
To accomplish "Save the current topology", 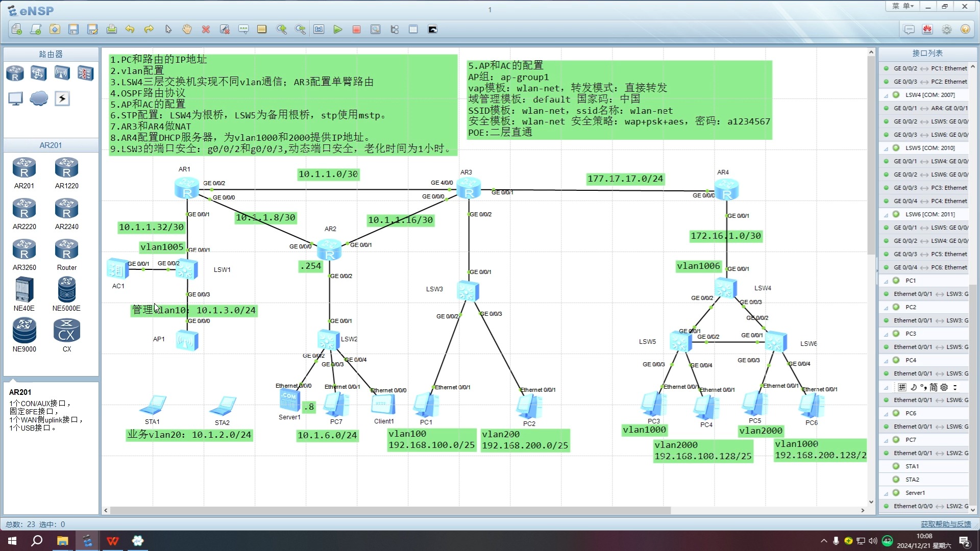I will click(x=73, y=29).
